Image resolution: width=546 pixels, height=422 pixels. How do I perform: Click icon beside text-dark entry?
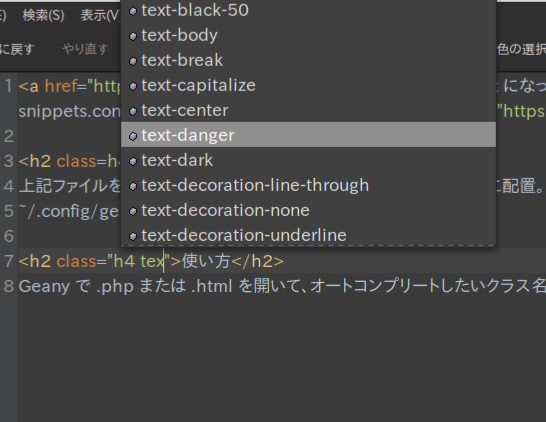point(133,161)
